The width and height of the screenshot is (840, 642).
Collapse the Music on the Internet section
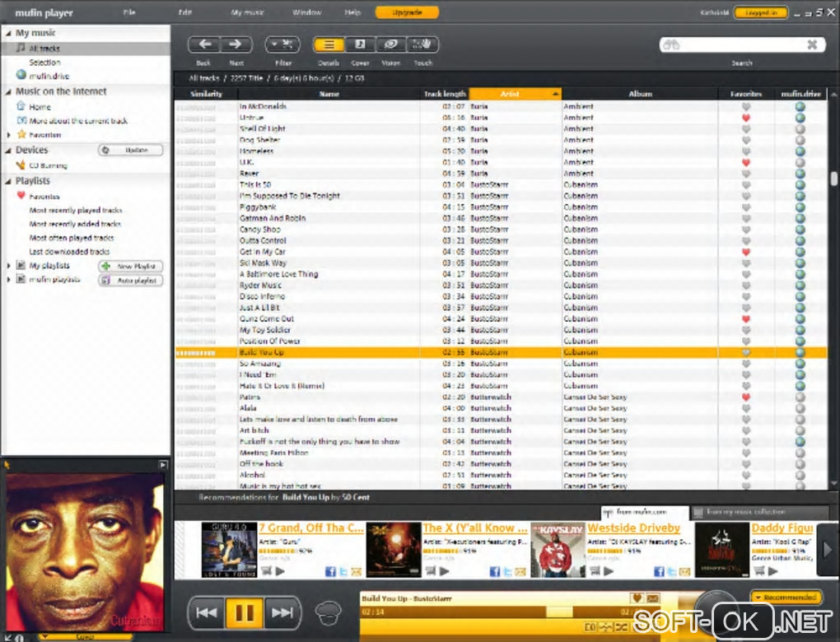tap(8, 92)
